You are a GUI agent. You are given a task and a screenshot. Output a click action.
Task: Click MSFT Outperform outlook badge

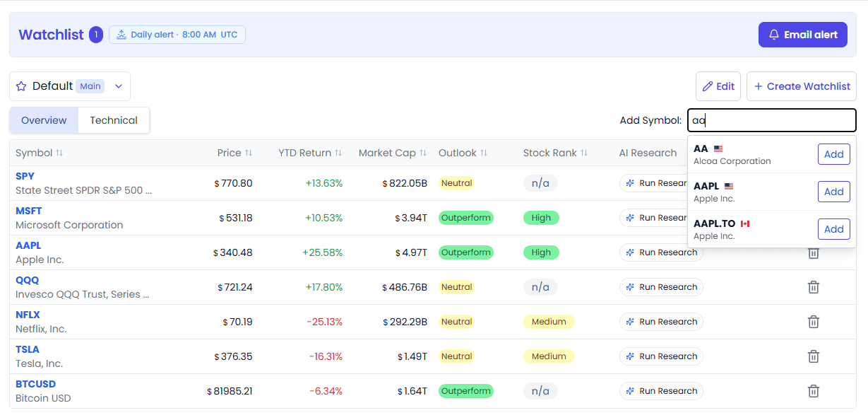[x=466, y=218]
